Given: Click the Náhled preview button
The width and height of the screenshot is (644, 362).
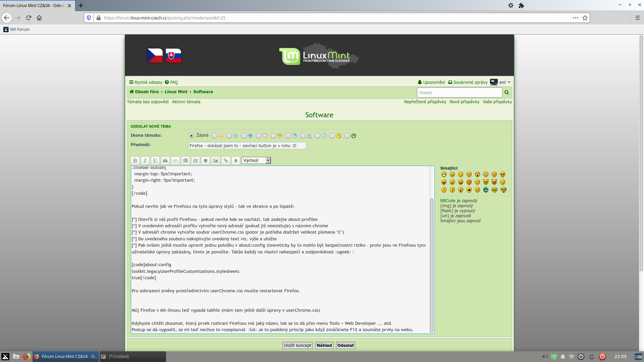Looking at the screenshot, I should (x=324, y=346).
